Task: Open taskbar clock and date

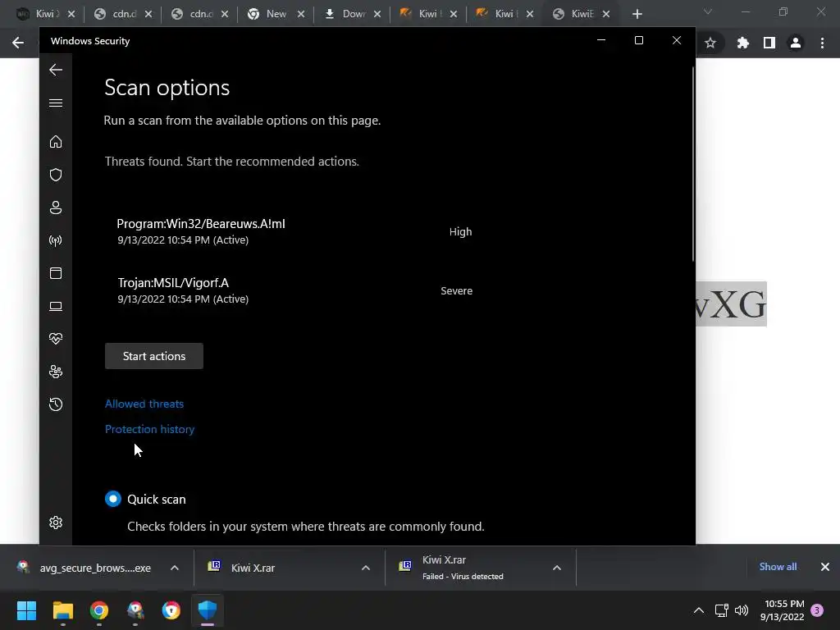Action: pos(782,610)
